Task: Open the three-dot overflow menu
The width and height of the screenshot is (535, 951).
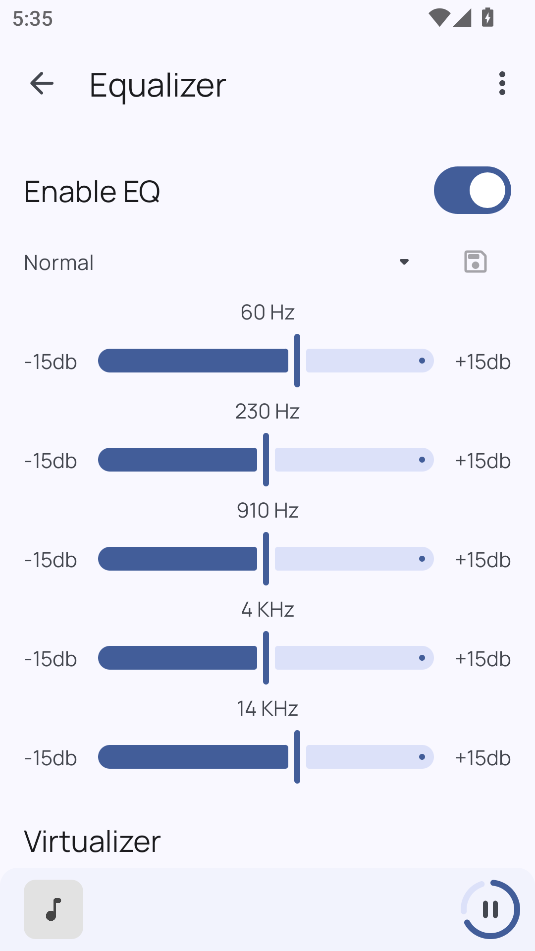Action: (502, 84)
